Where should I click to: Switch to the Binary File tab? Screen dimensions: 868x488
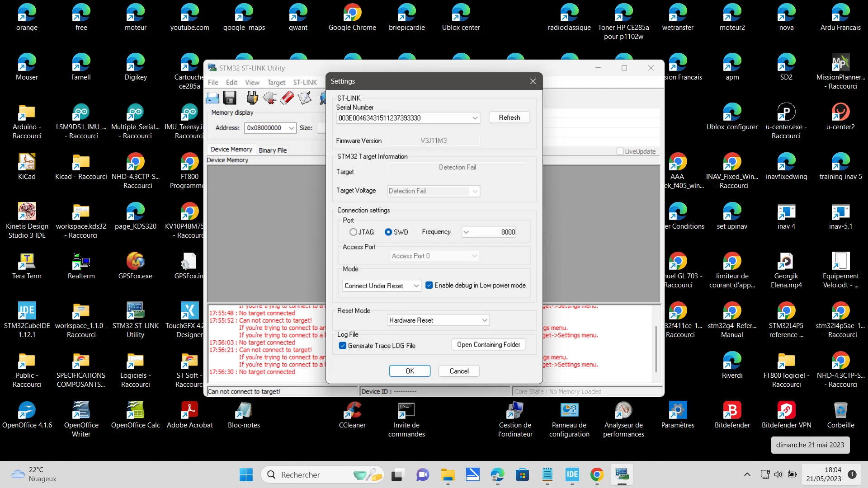click(x=273, y=150)
